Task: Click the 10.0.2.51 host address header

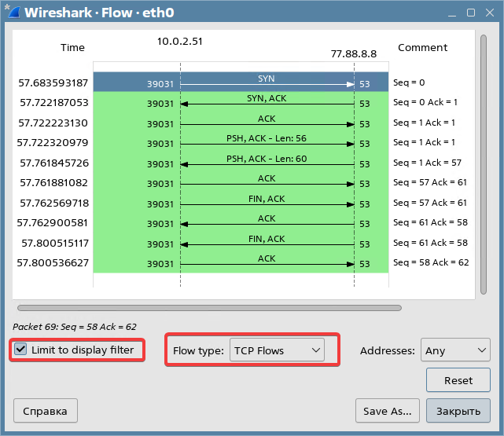Action: click(180, 42)
